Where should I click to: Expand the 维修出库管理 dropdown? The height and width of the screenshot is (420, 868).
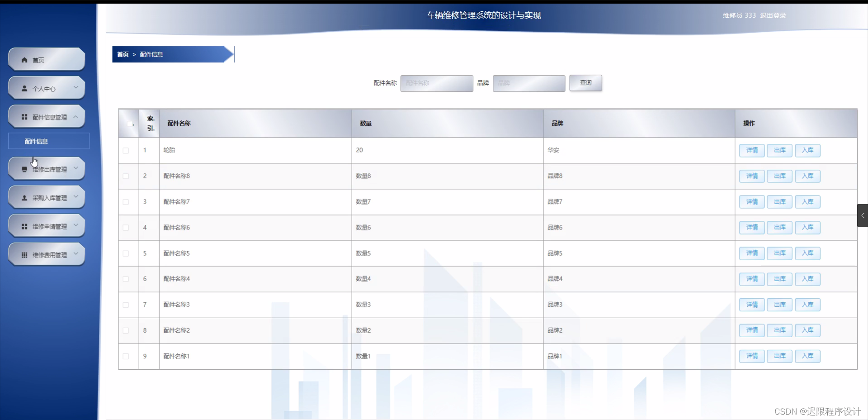(x=75, y=167)
